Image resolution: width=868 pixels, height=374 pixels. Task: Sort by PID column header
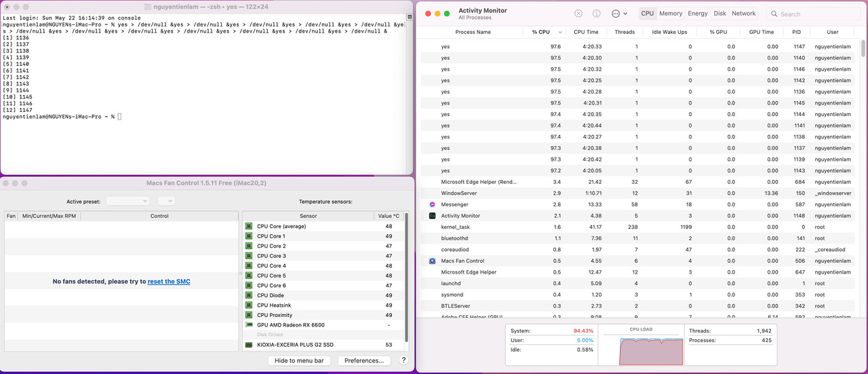(x=795, y=32)
